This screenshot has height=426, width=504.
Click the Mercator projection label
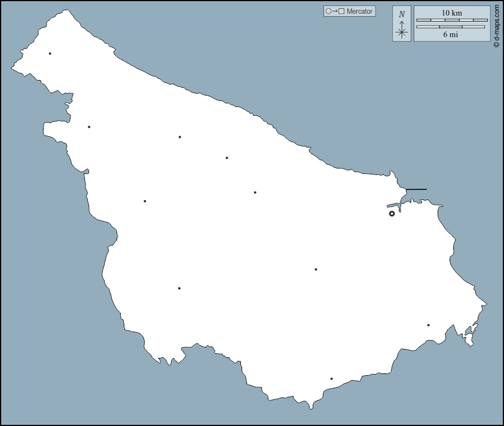359,11
